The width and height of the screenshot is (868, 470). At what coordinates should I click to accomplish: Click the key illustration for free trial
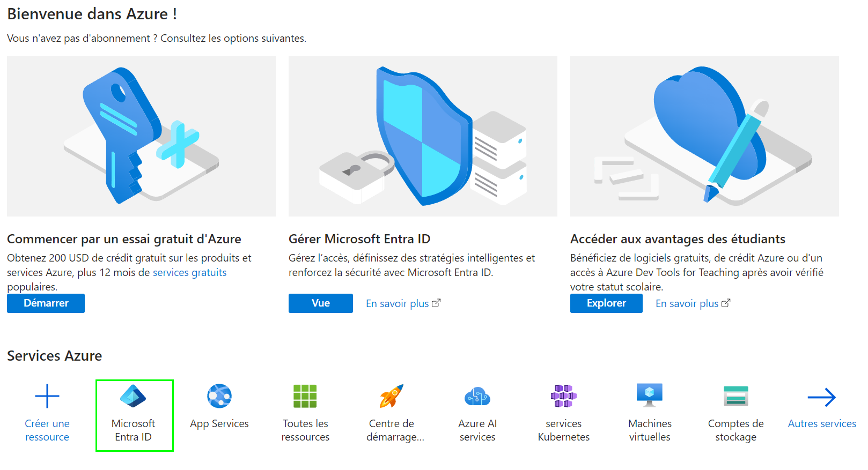click(x=141, y=136)
